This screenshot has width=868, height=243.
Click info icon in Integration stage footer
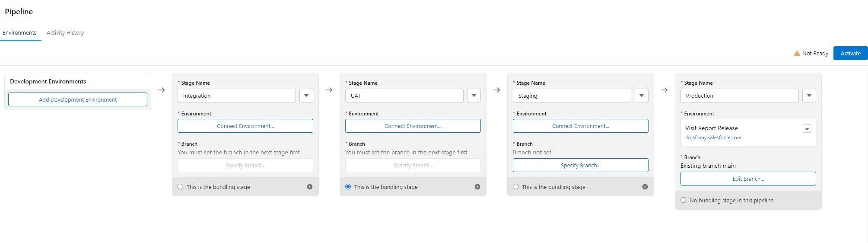(x=310, y=187)
